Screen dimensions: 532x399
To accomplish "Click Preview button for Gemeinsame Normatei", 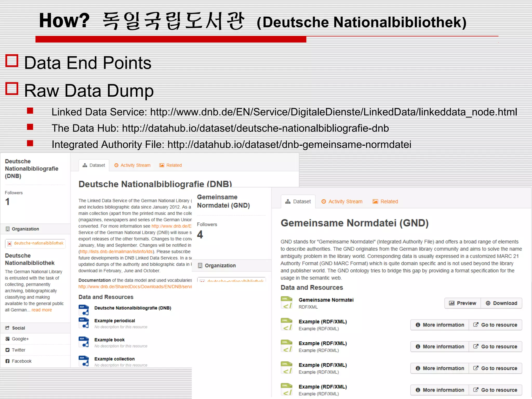I will (x=463, y=303).
